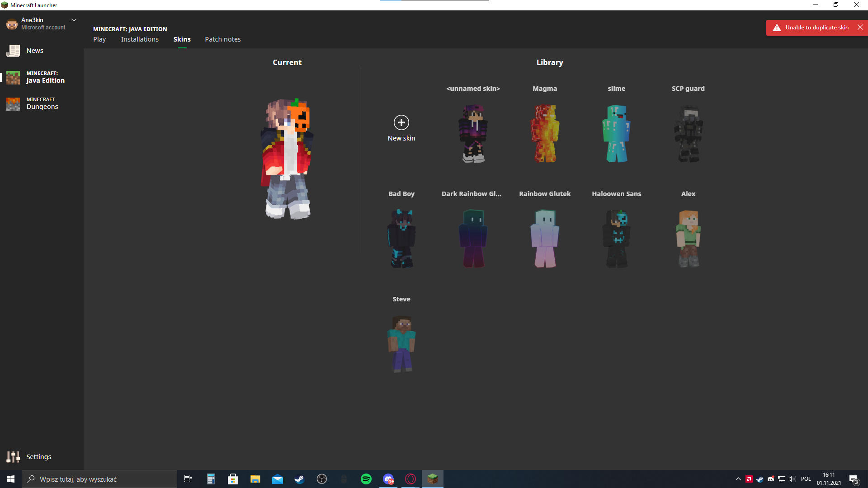
Task: Pick the SCP guard skin
Action: pyautogui.click(x=688, y=134)
